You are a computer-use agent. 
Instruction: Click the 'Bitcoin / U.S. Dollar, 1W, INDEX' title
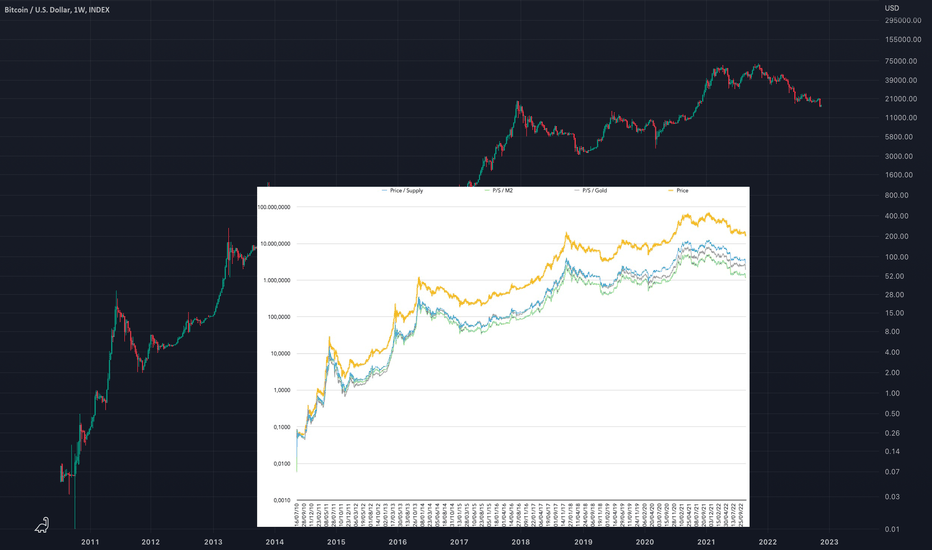tap(57, 10)
